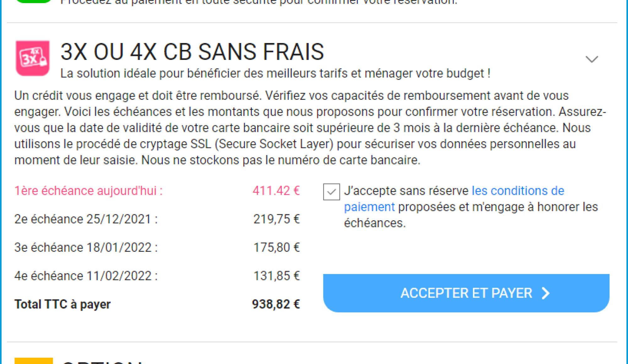Click the pink 3X 4X card payment icon
Viewport: 628px width, 364px height.
33,58
